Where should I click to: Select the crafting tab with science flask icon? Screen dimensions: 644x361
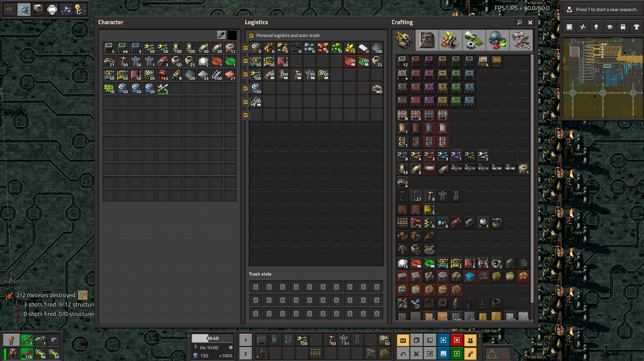(497, 40)
